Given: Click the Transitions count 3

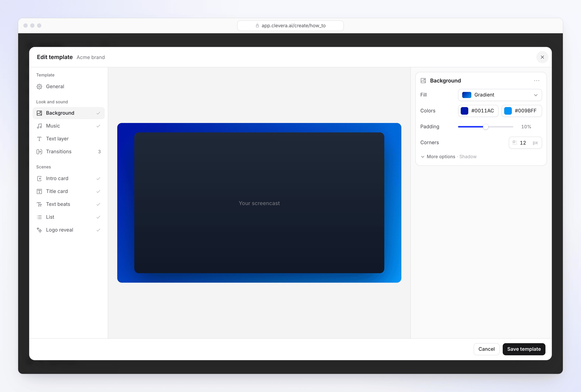Looking at the screenshot, I should [99, 152].
